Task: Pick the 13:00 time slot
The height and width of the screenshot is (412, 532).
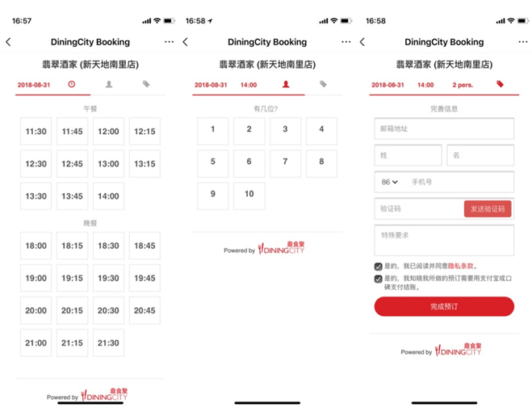Action: point(108,164)
